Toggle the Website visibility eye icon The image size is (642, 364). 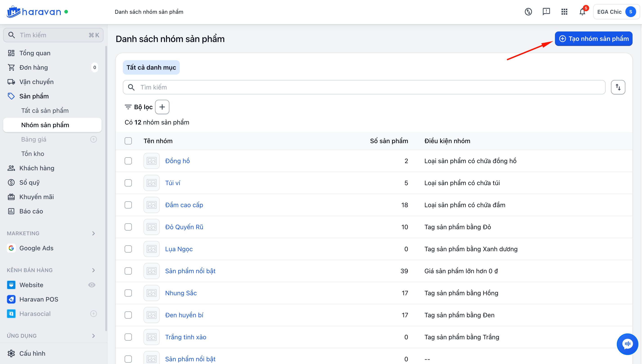pyautogui.click(x=92, y=285)
